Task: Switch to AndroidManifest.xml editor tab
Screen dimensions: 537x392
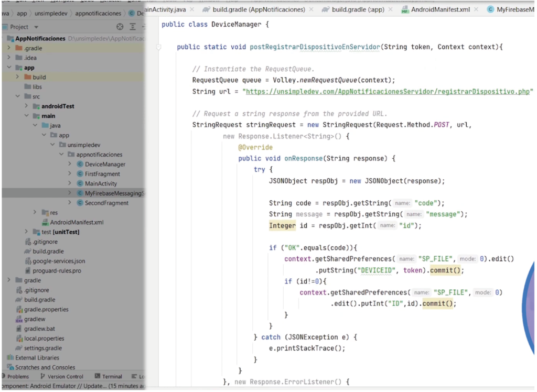Action: click(440, 9)
